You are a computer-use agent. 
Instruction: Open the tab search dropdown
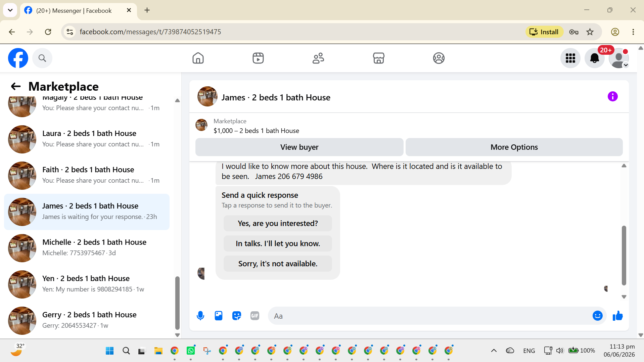[10, 10]
